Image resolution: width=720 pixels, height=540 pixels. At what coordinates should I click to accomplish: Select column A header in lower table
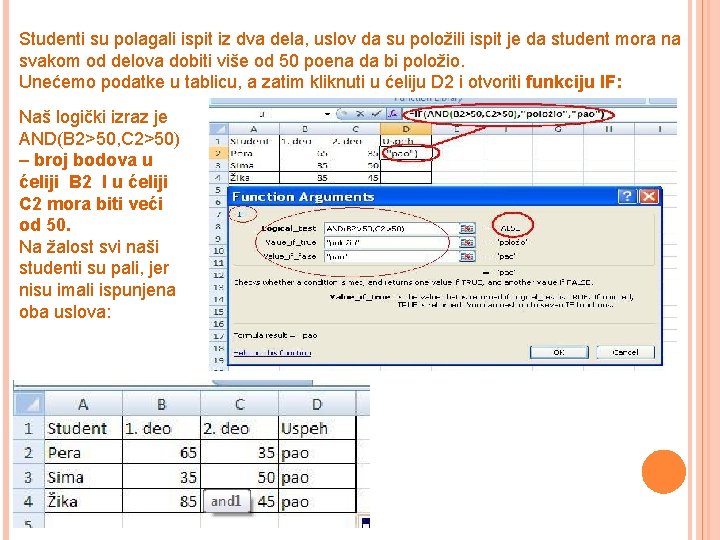click(83, 404)
